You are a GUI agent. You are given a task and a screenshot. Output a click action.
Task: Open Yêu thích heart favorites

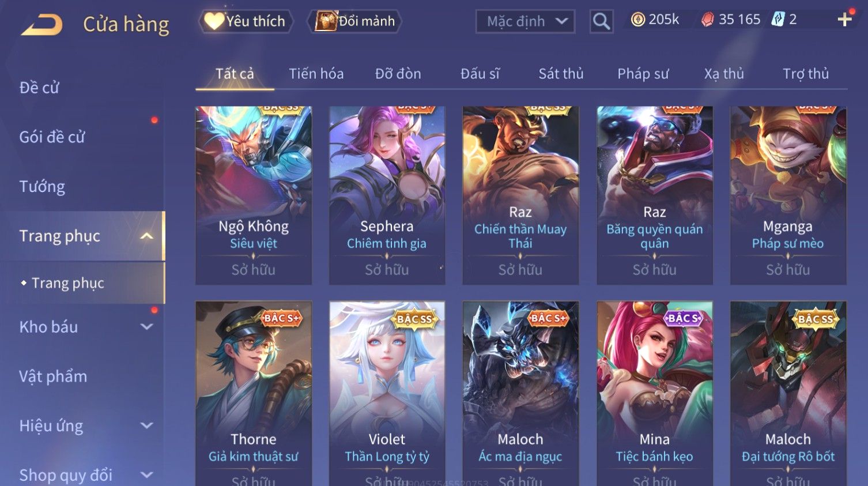click(246, 21)
